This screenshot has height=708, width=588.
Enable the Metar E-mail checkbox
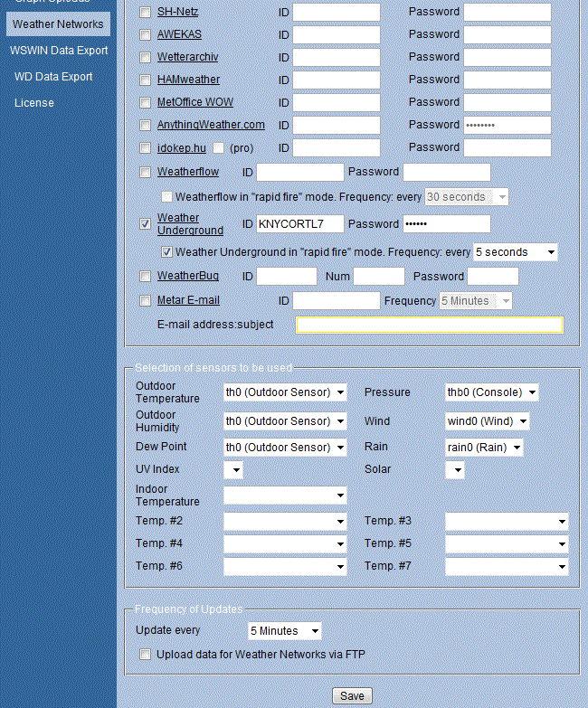coord(145,301)
